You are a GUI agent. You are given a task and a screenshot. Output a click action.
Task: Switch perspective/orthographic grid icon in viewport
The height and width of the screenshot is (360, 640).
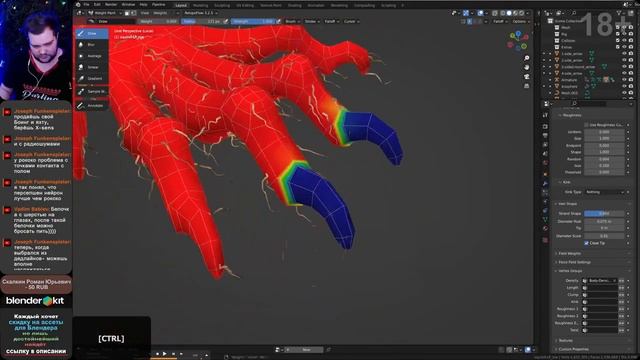click(x=527, y=86)
